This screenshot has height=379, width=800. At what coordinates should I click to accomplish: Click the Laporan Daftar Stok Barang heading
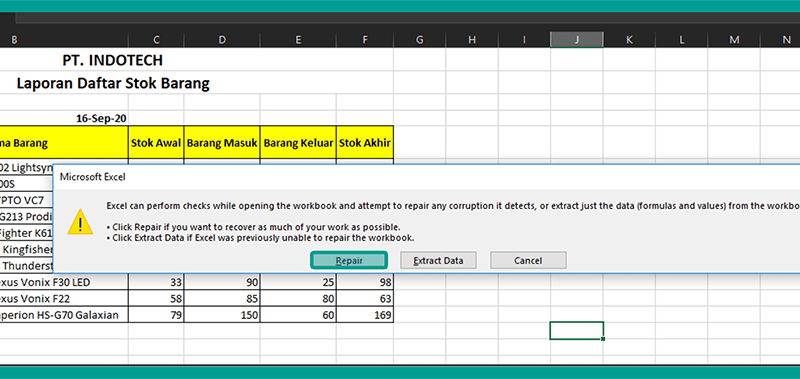click(113, 83)
